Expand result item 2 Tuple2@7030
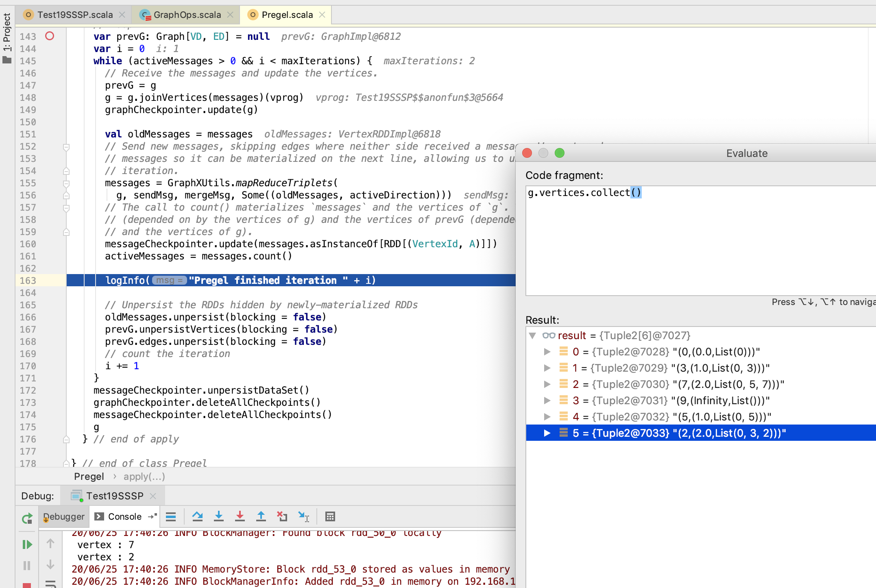 point(547,384)
